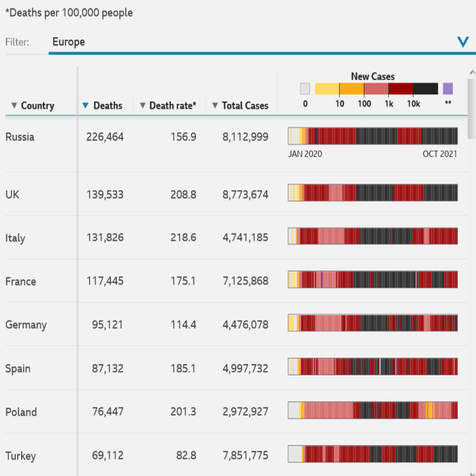
Task: Click Spain's total cases value
Action: coord(245,369)
